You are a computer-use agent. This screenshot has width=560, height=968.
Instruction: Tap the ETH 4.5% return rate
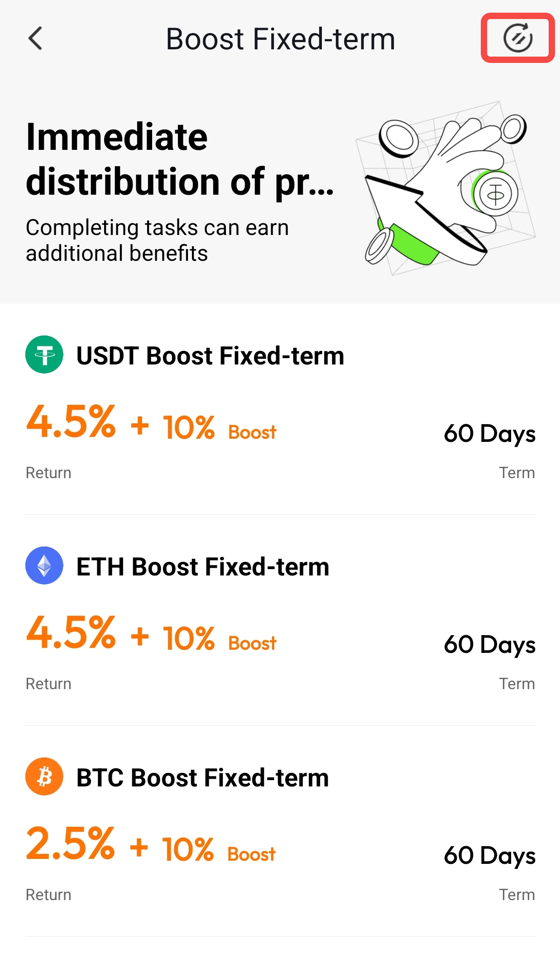pos(71,633)
